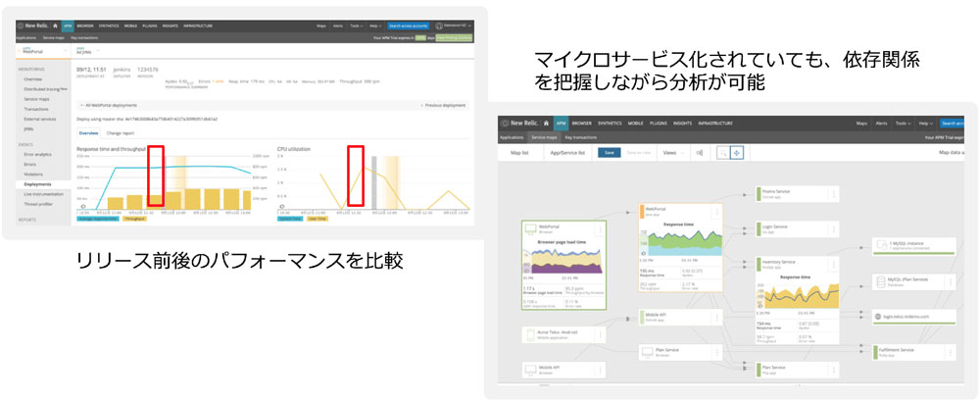This screenshot has width=980, height=401.
Task: Click Previous deployment link
Action: tap(443, 105)
